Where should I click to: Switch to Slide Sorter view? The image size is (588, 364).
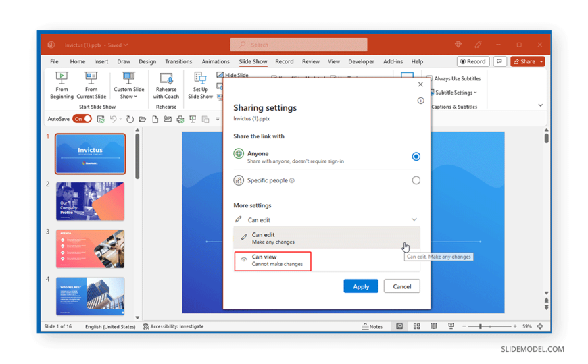(x=416, y=326)
